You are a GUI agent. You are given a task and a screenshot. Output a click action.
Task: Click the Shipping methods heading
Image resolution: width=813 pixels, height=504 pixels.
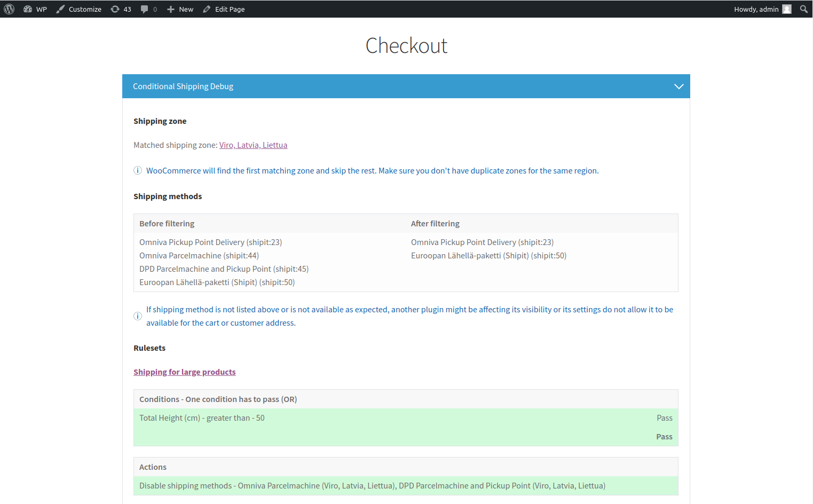click(168, 196)
